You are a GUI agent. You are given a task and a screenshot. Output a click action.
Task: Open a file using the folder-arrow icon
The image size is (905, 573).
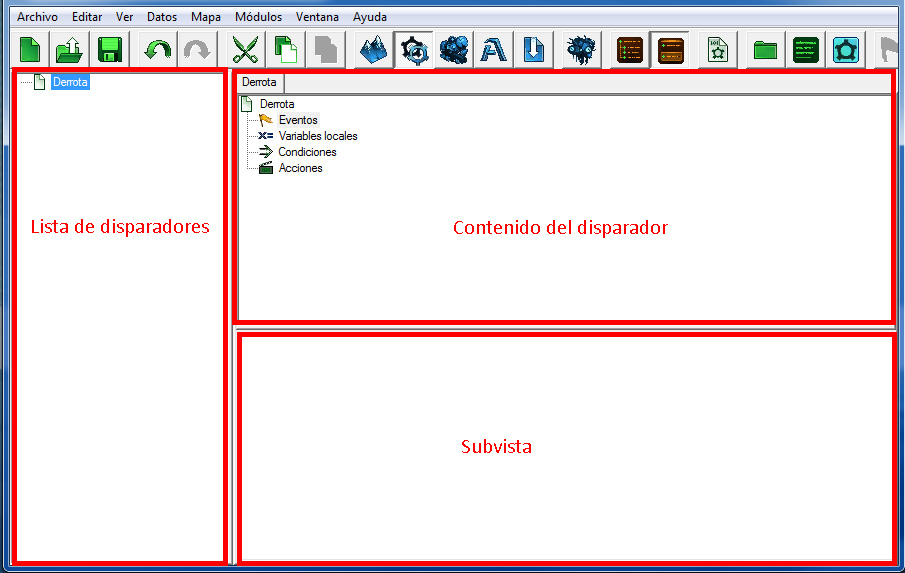click(70, 50)
